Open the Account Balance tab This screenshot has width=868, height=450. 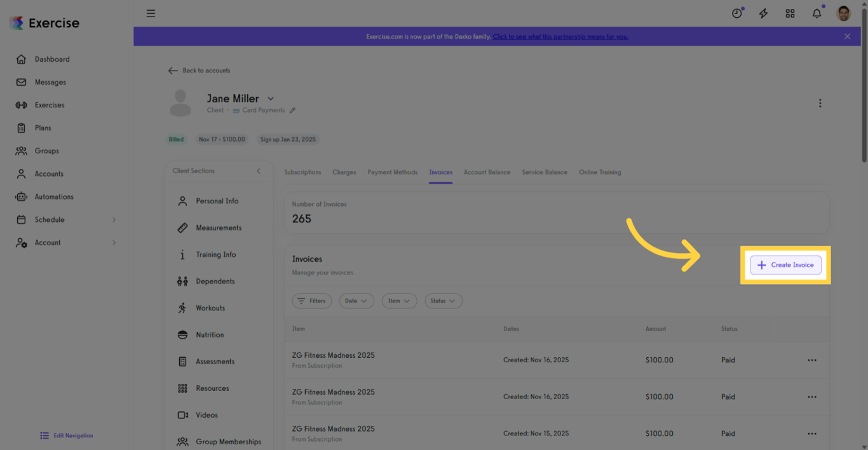[487, 172]
